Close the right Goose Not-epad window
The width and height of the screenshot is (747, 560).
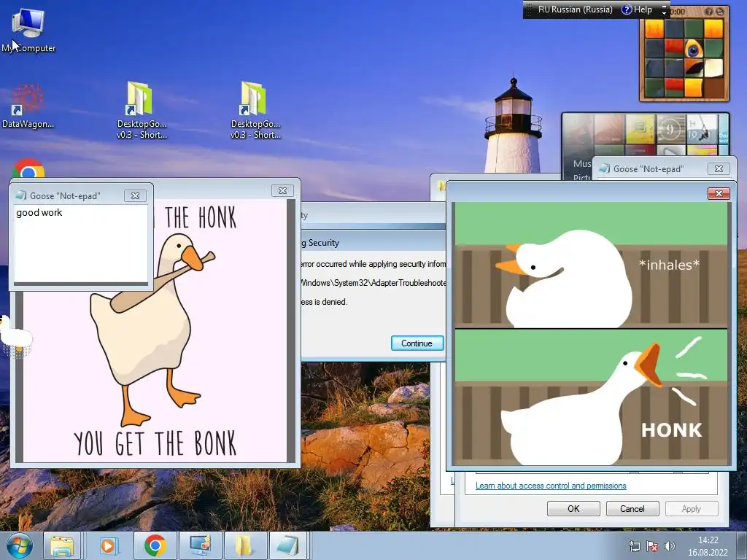[x=719, y=168]
